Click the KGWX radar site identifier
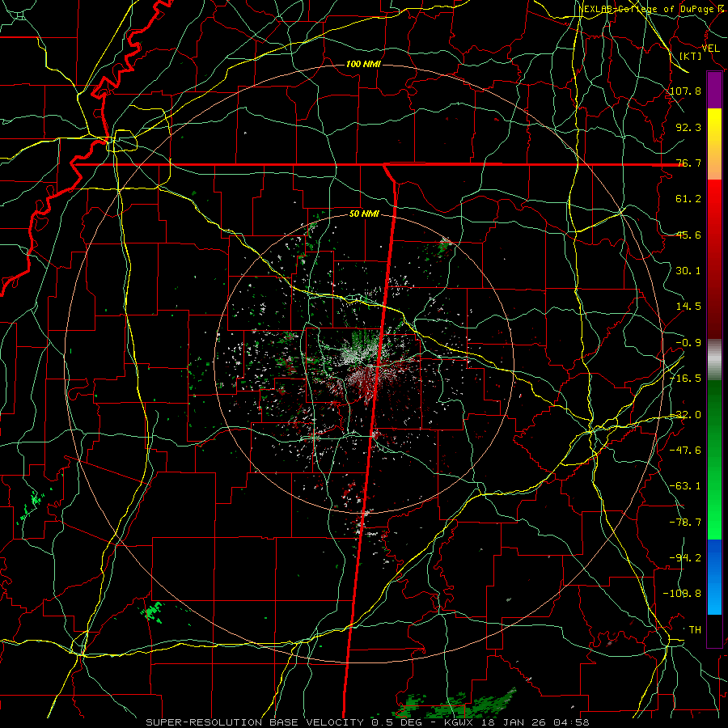Screen dimensions: 728x728 click(459, 722)
